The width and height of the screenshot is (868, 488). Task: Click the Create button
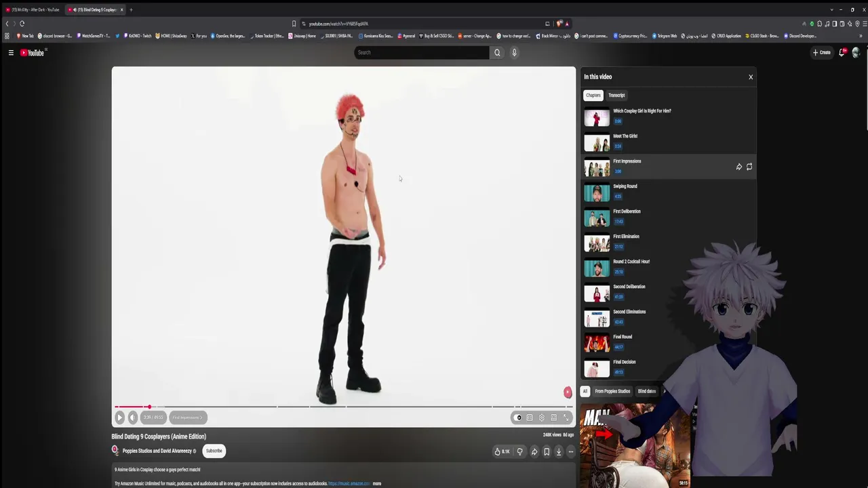822,52
